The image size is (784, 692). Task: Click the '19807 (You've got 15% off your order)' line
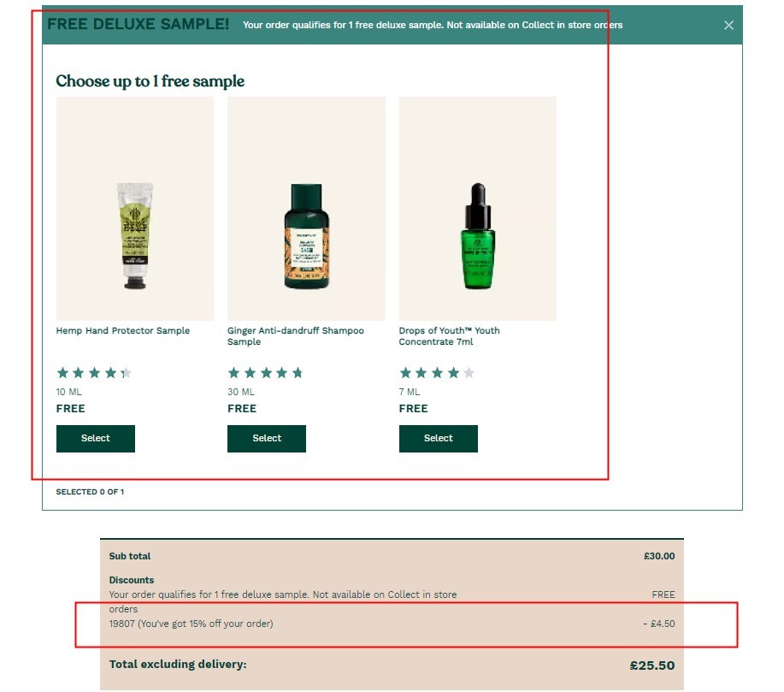[191, 624]
